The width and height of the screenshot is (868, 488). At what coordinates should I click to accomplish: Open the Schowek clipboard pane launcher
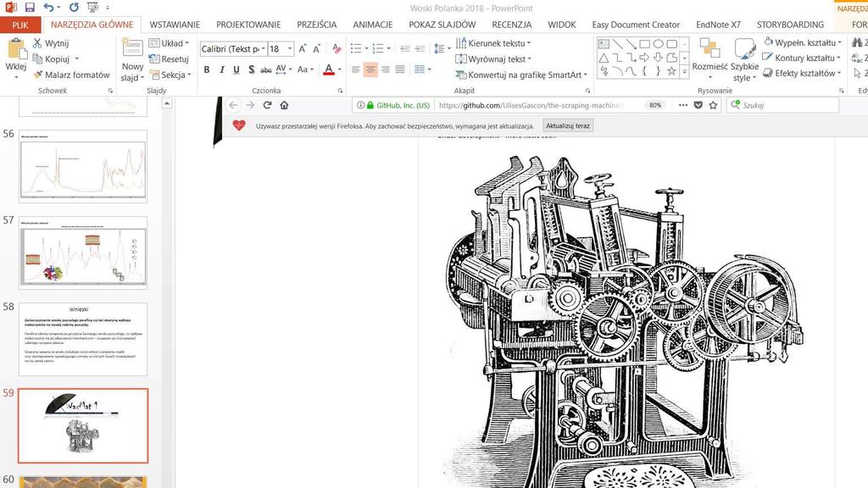(110, 91)
